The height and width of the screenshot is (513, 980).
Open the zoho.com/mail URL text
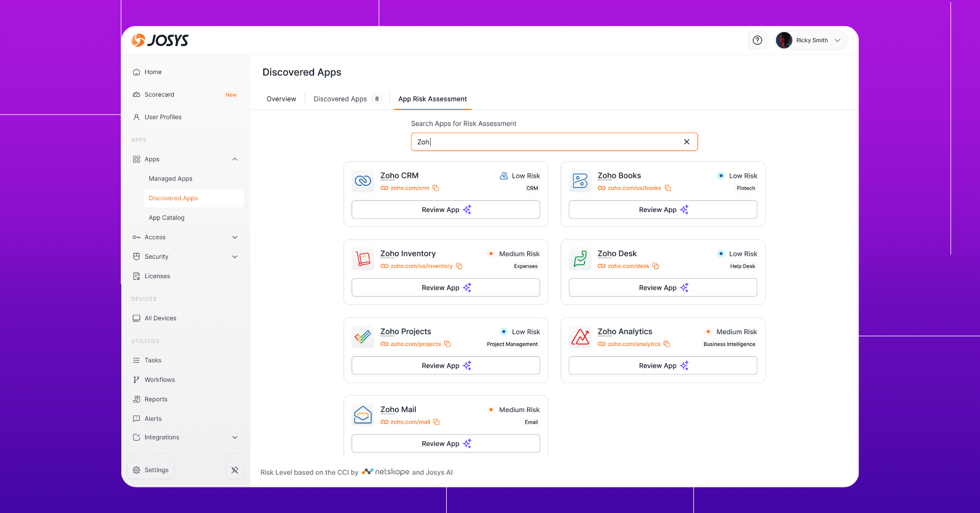point(410,422)
